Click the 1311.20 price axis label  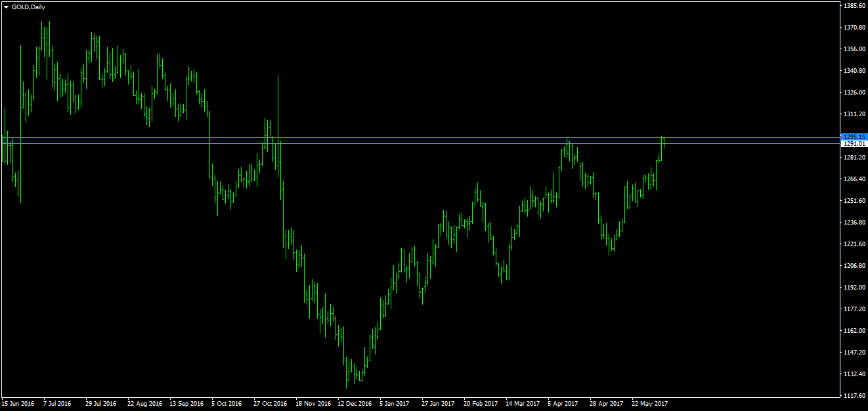(x=855, y=114)
